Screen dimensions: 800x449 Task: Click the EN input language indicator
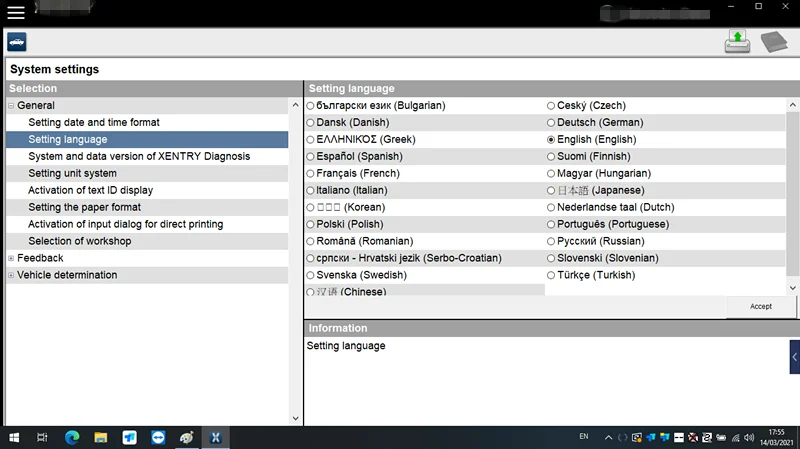coord(584,437)
